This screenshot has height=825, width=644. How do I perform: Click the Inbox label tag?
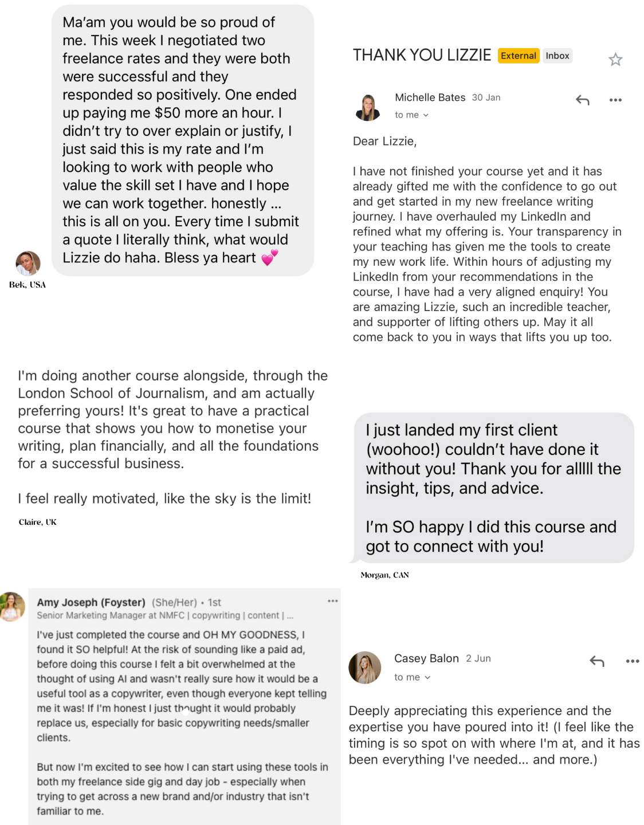click(x=557, y=56)
